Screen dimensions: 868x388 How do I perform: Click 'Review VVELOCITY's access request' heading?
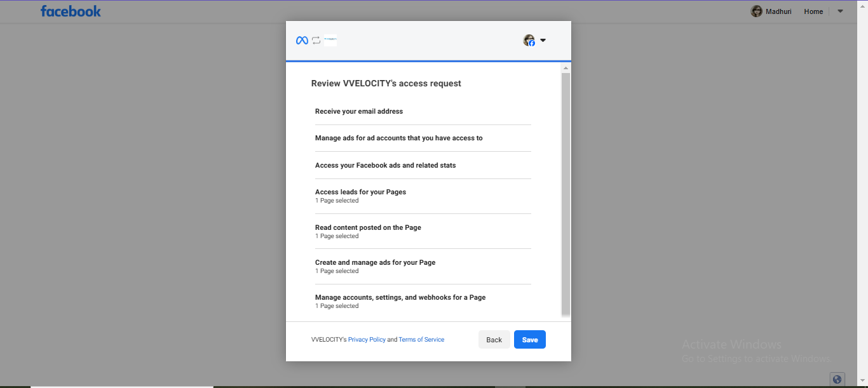click(386, 83)
